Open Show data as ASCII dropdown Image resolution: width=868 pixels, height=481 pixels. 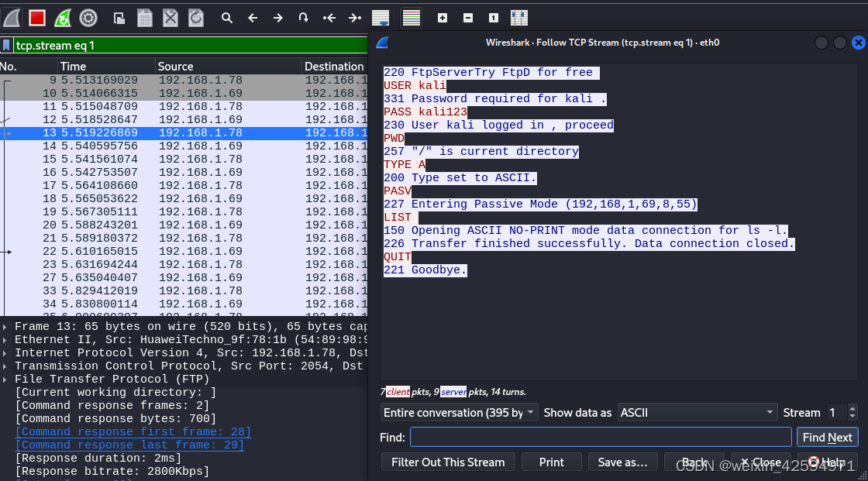pos(697,412)
